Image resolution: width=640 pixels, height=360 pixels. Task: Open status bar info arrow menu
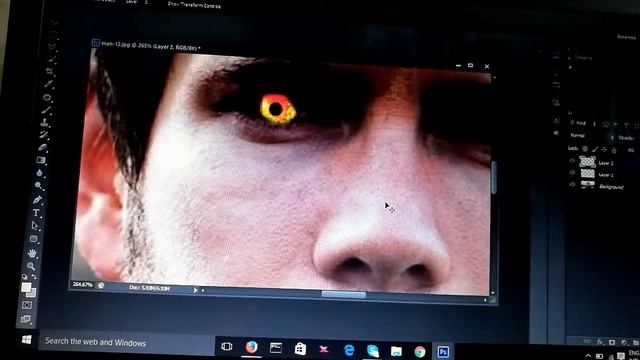(195, 290)
